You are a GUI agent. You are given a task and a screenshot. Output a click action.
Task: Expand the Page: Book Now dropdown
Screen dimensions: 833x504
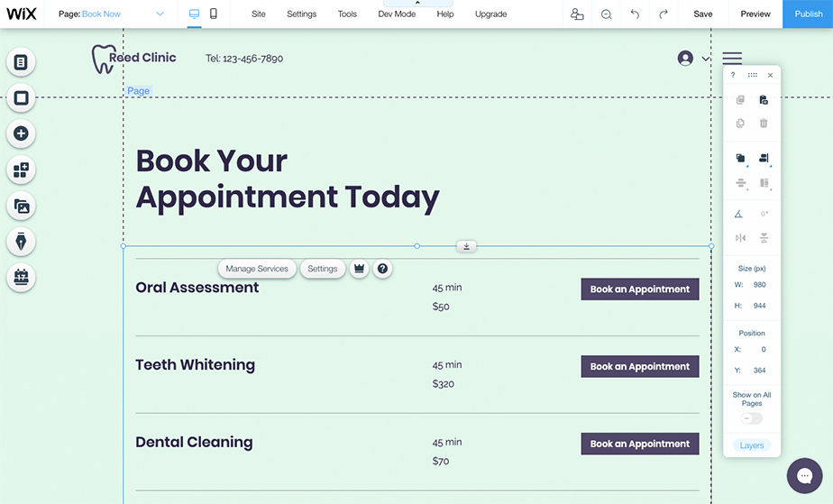[x=160, y=14]
